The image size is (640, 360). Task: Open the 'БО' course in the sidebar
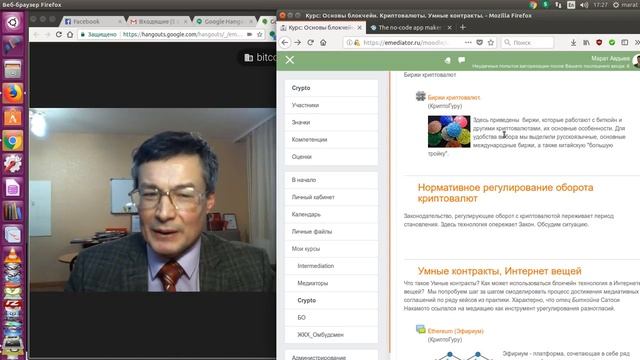(331, 318)
